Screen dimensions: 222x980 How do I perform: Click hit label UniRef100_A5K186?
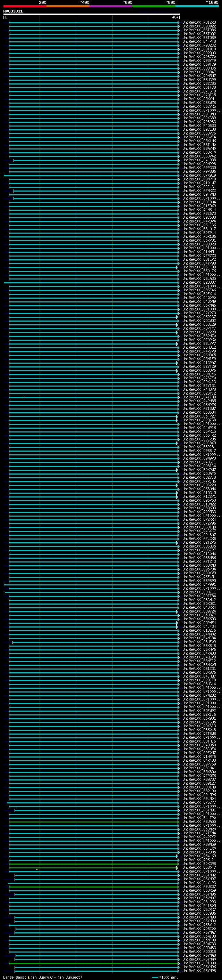[199, 237]
